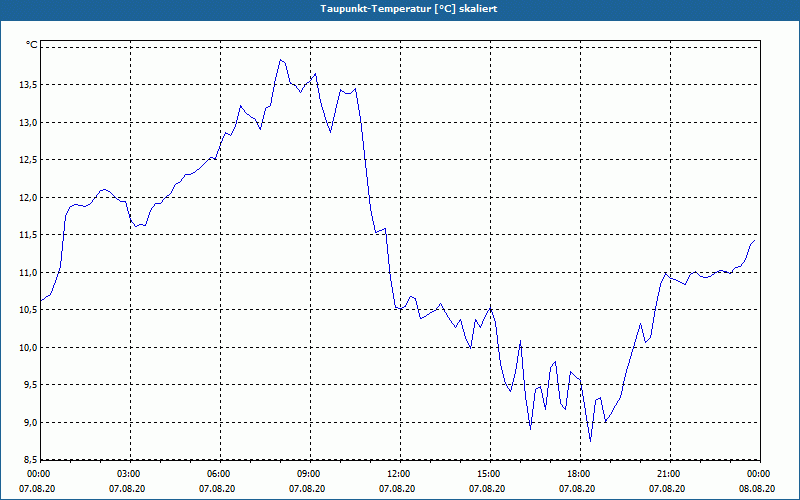The width and height of the screenshot is (800, 500).
Task: Pick the 15:00 time label
Action: (488, 474)
